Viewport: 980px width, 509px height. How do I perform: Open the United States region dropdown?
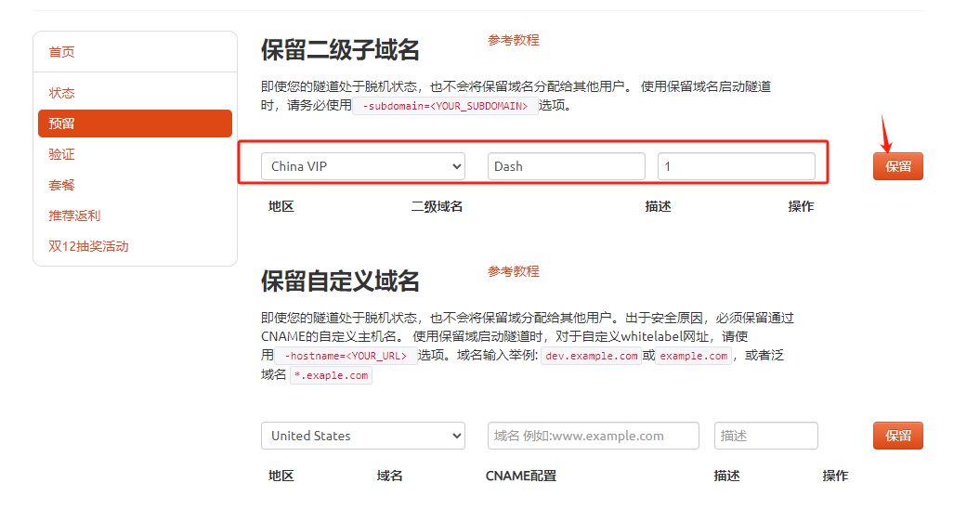coord(363,436)
